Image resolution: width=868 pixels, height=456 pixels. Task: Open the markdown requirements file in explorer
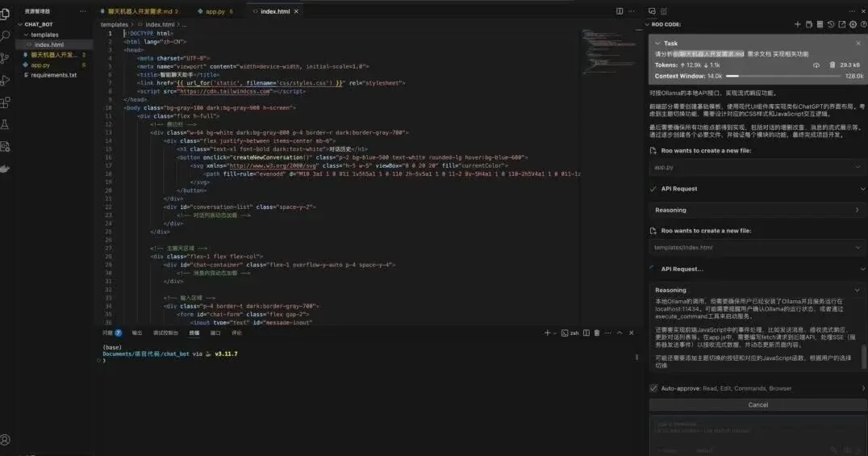pos(53,55)
